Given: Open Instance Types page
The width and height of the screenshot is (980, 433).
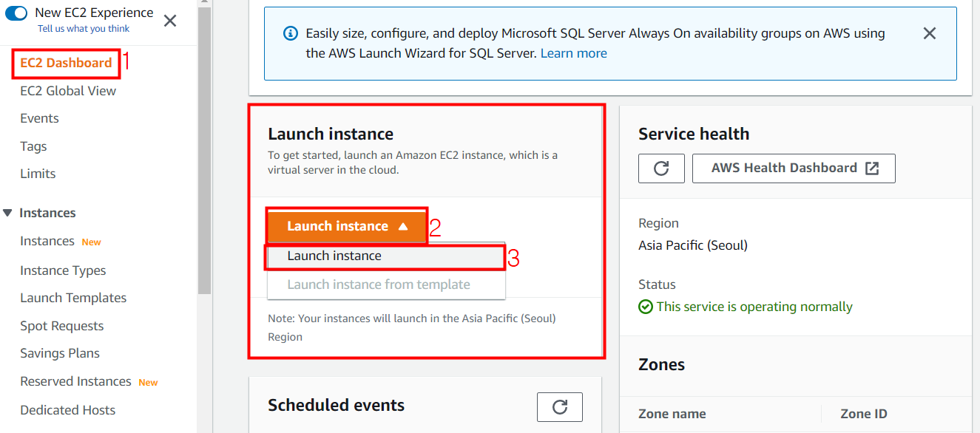Looking at the screenshot, I should [x=63, y=270].
